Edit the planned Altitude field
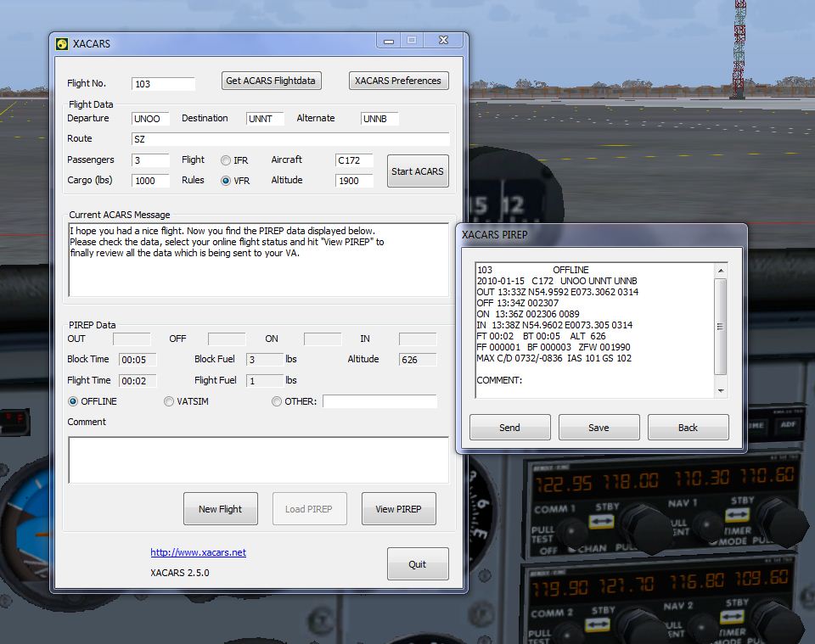The width and height of the screenshot is (815, 644). click(355, 181)
